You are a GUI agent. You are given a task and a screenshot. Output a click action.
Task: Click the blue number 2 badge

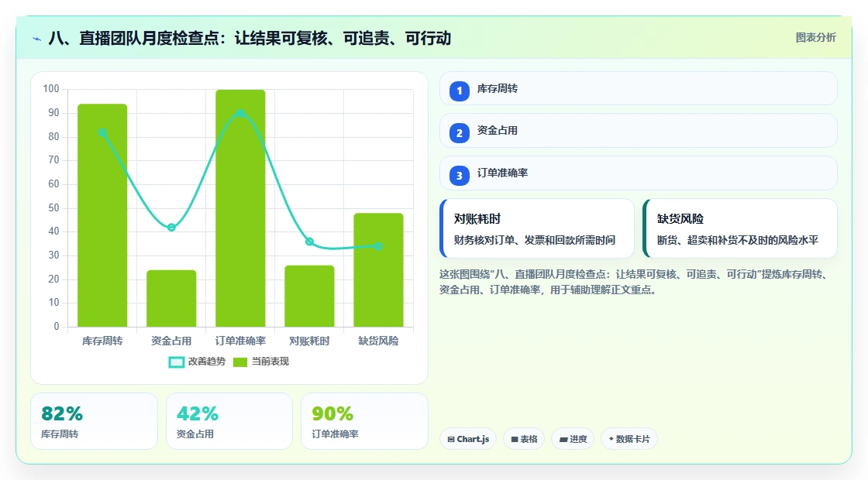coord(460,133)
